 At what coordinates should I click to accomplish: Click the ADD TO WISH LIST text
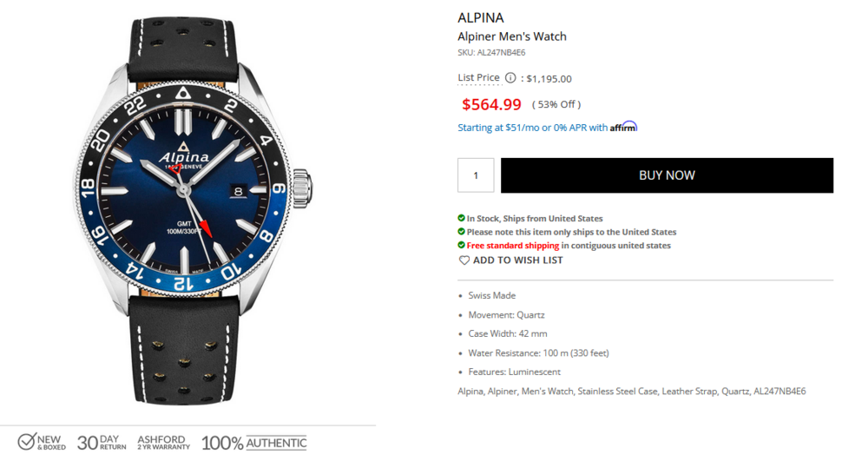(x=517, y=260)
